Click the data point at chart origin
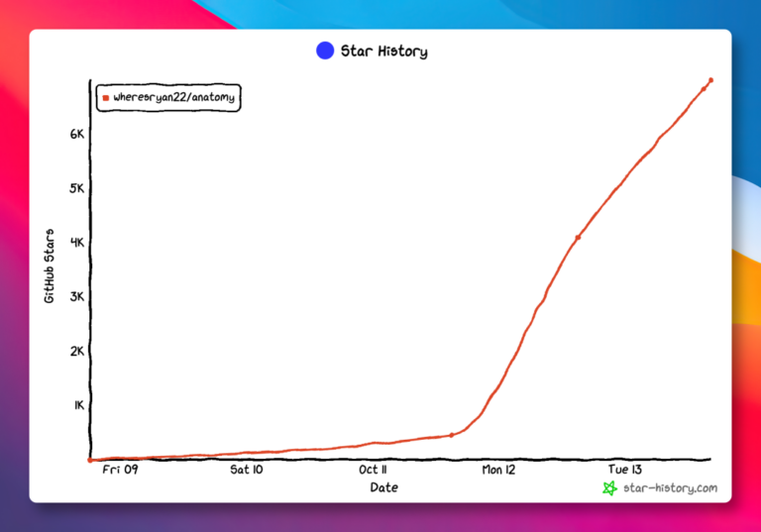 tap(90, 460)
